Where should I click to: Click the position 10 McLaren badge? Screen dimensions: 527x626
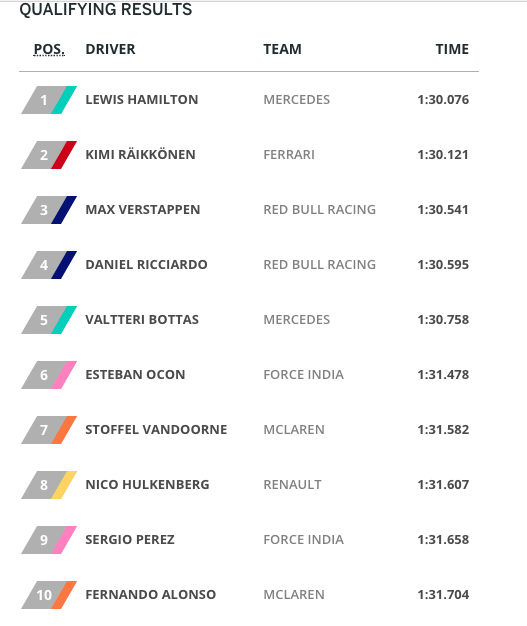click(x=49, y=595)
